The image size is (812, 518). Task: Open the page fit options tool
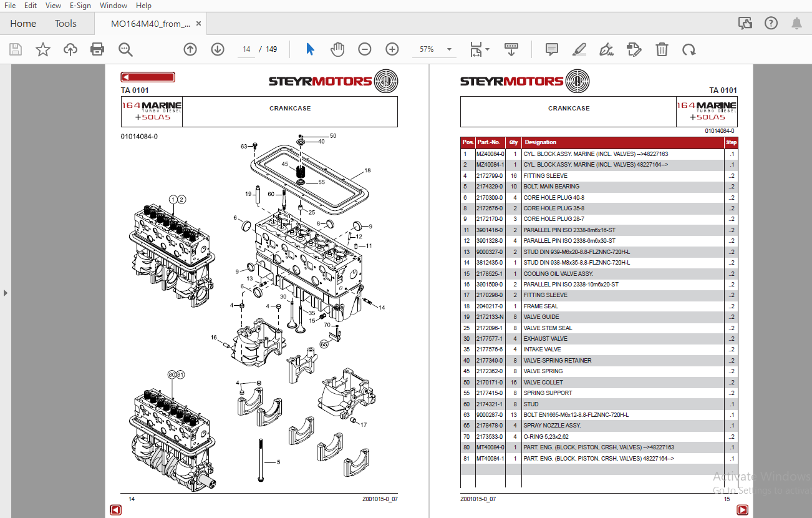pos(476,49)
